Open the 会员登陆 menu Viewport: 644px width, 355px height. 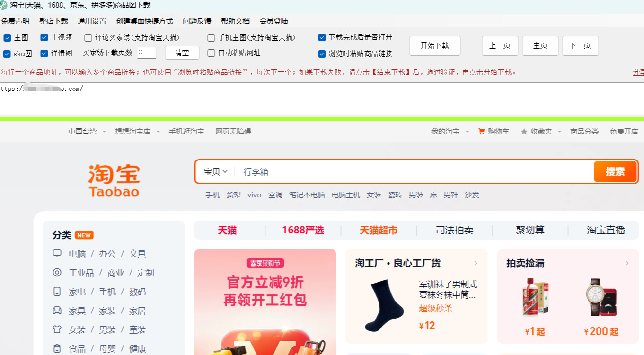click(273, 21)
